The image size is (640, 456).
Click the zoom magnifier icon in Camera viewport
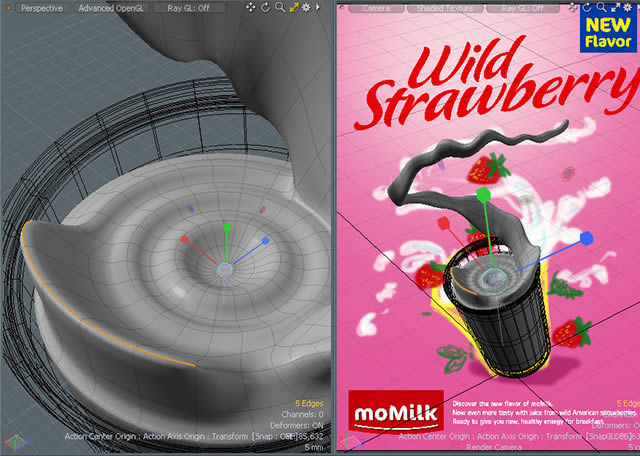tap(601, 7)
